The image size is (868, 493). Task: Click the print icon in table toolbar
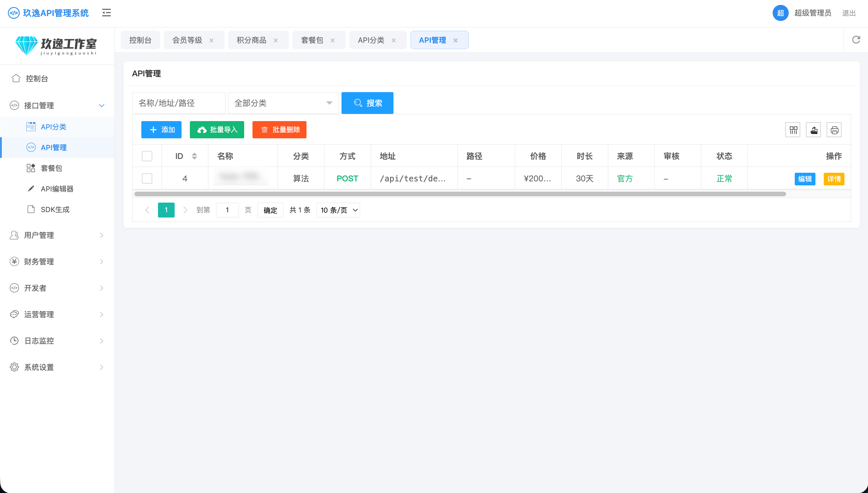pos(834,130)
